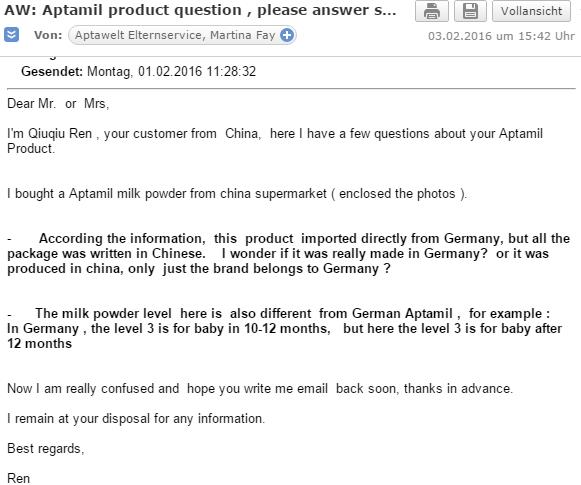This screenshot has height=485, width=581.
Task: Add sender via the blue plus icon
Action: tap(287, 35)
